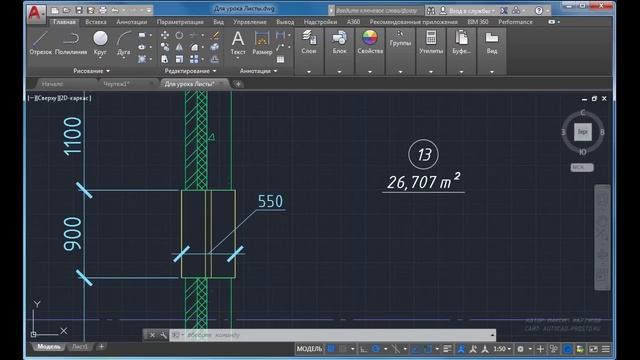Select the Отрезок line tool
The image size is (640, 360).
(40, 43)
